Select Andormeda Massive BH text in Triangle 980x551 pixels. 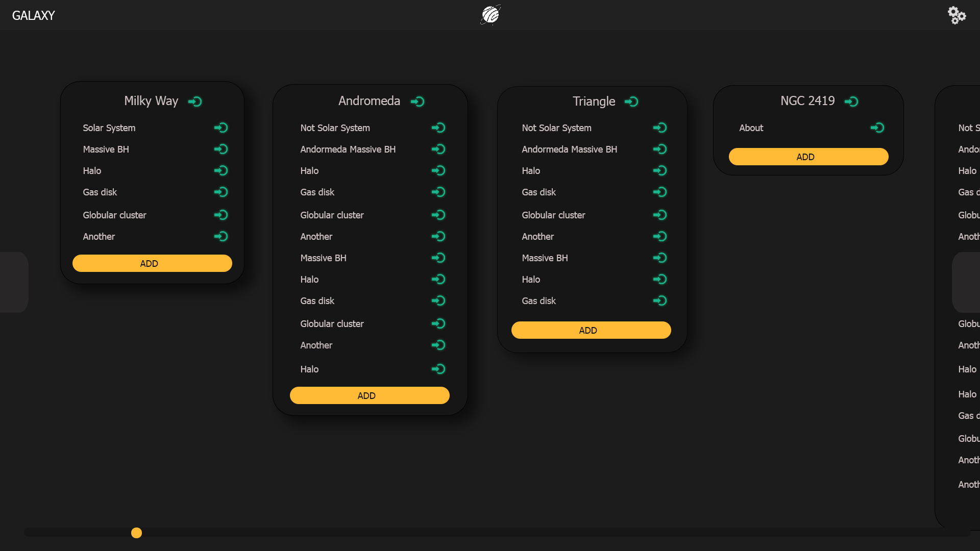coord(569,149)
